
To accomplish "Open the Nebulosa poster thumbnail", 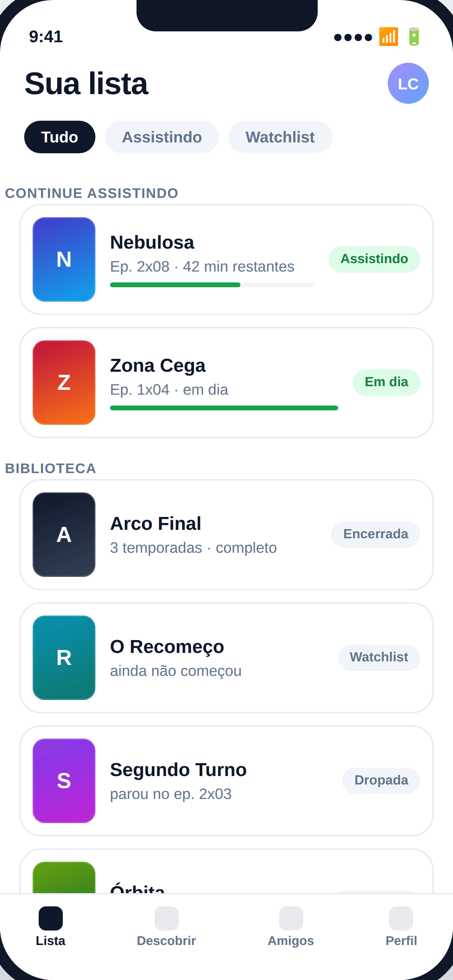I will [64, 259].
